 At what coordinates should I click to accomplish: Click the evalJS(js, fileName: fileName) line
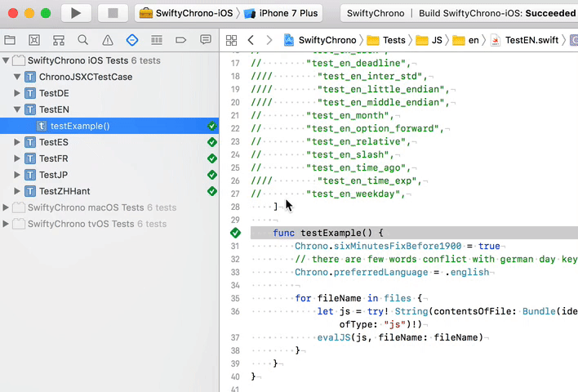[x=400, y=337]
